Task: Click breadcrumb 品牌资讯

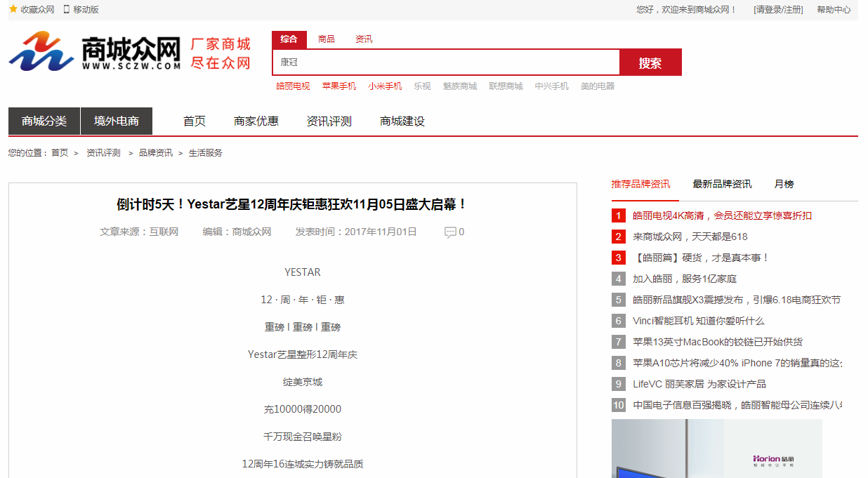Action: pyautogui.click(x=156, y=153)
